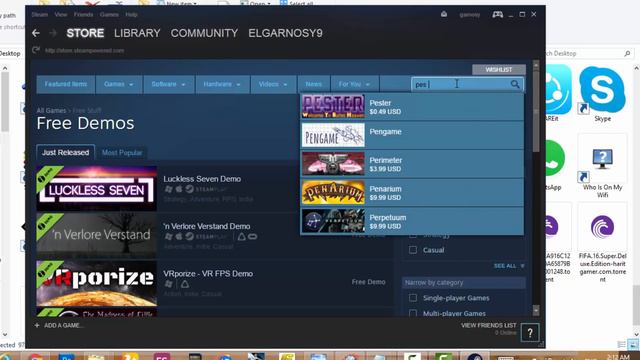Viewport: 640px width, 360px height.
Task: Expand the Games store dropdown
Action: tap(118, 84)
